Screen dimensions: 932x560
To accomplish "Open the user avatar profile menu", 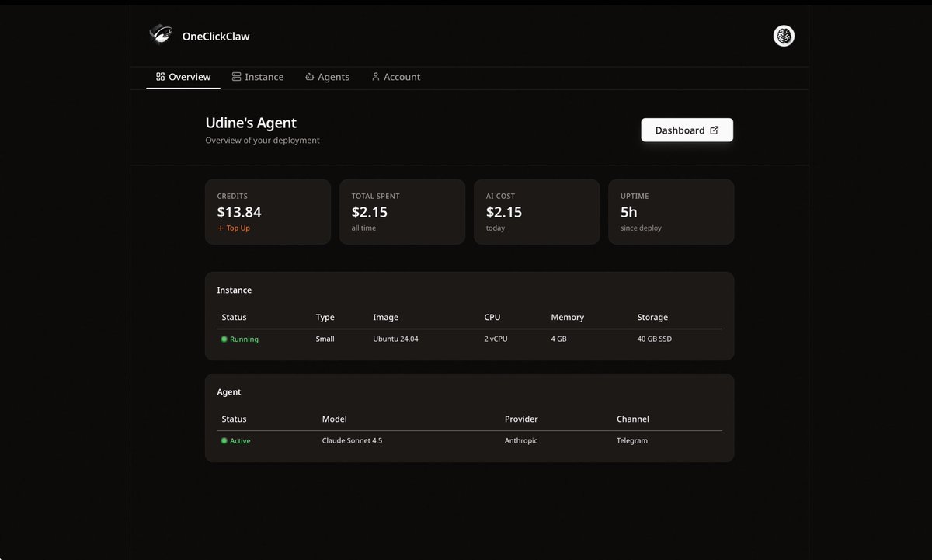I will coord(784,36).
